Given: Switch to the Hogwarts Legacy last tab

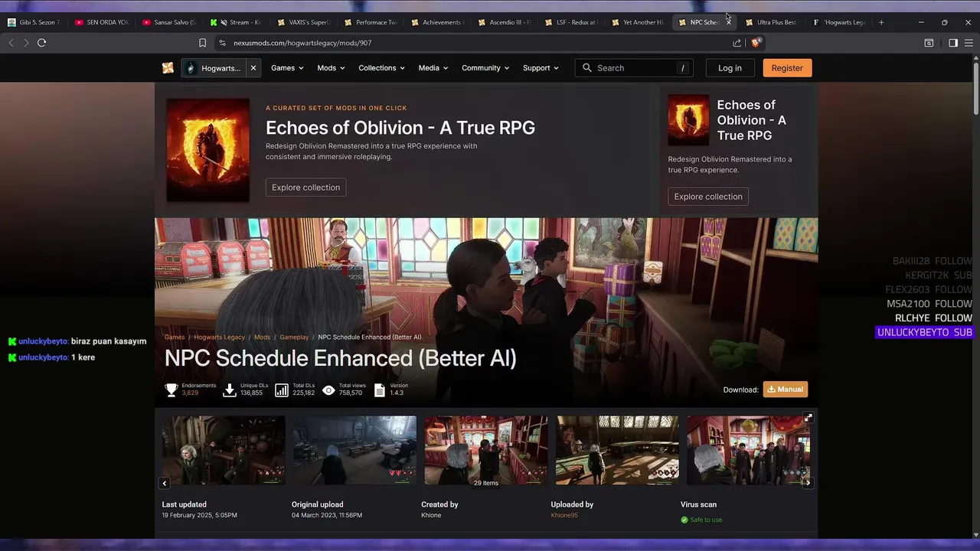Looking at the screenshot, I should (x=839, y=22).
